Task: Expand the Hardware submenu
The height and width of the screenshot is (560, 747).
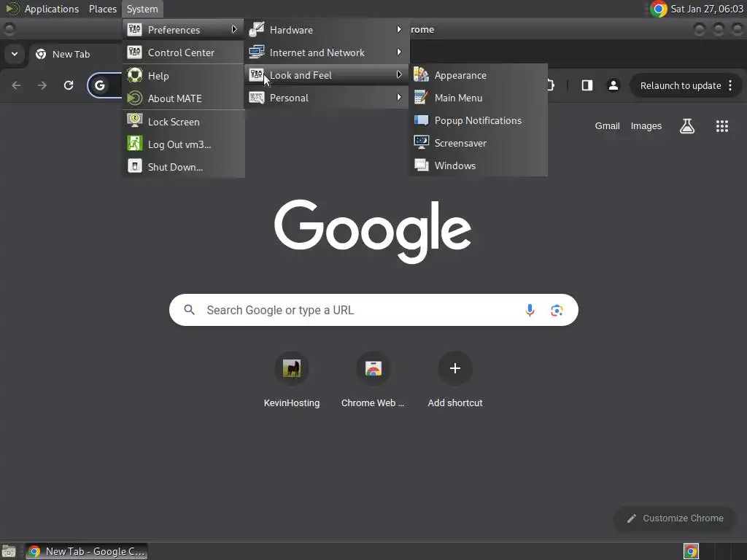Action: (327, 29)
